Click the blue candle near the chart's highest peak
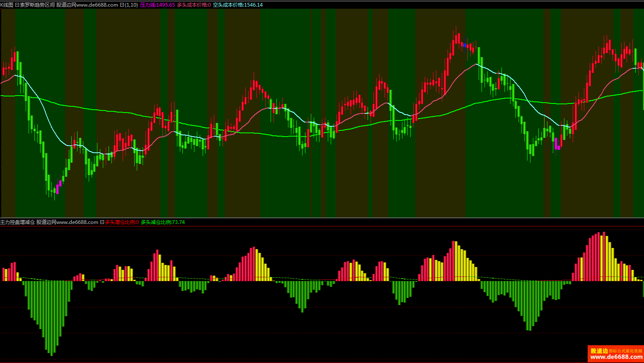Viewport: 644px width, 363px height. 465,45
